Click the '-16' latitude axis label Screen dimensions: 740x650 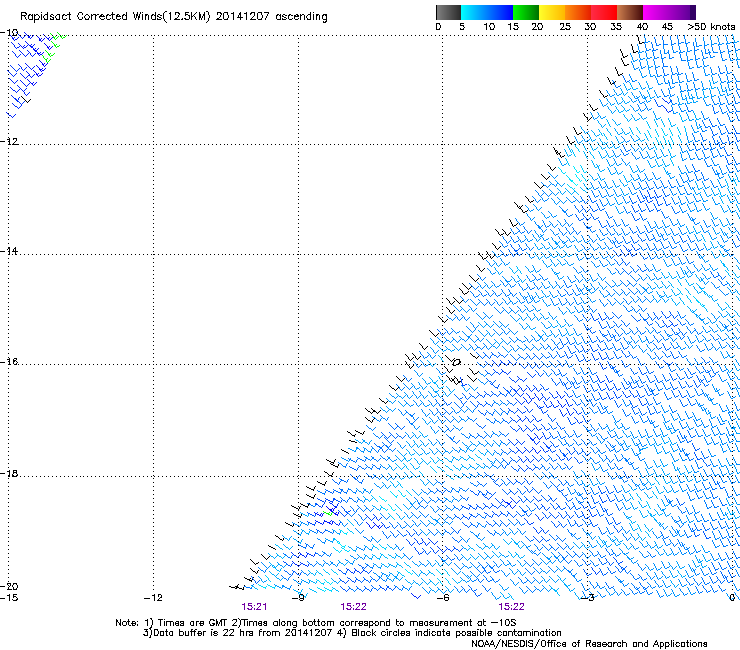9,362
